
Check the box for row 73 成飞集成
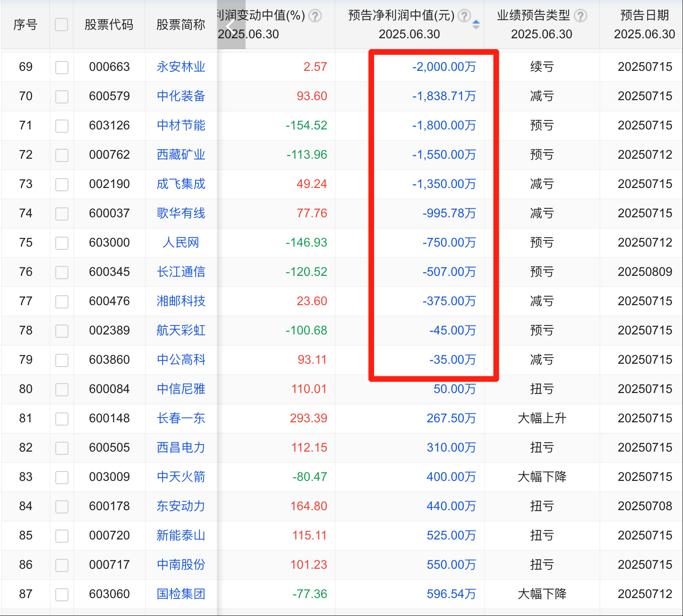(62, 185)
